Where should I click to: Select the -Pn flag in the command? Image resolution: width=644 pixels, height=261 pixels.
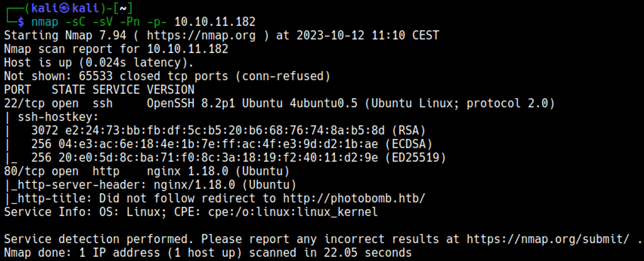(x=130, y=22)
